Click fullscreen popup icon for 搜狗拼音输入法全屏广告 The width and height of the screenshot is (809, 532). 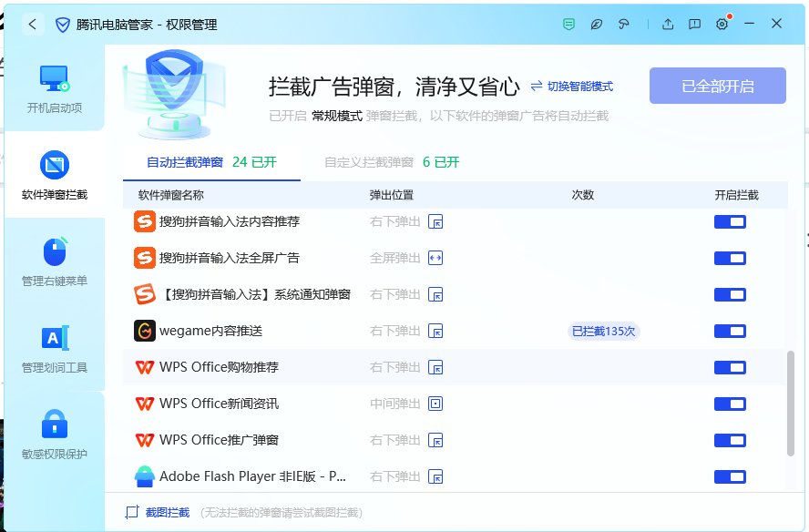pos(435,258)
